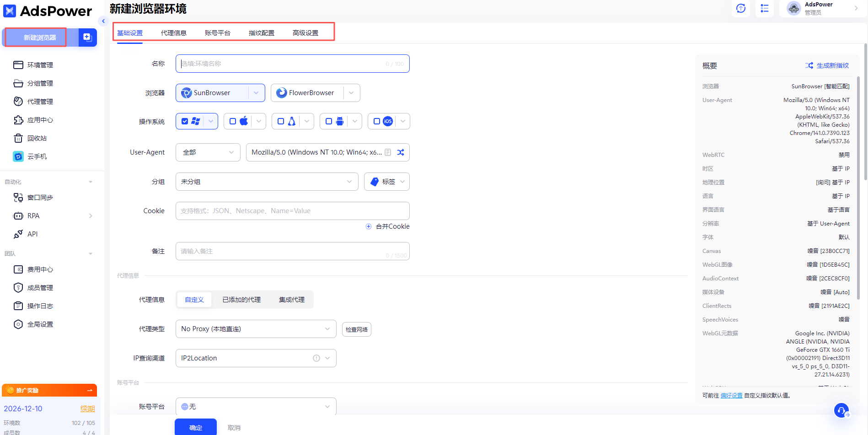Uncheck the Windows operating system checkbox
868x435 pixels.
[x=185, y=121]
